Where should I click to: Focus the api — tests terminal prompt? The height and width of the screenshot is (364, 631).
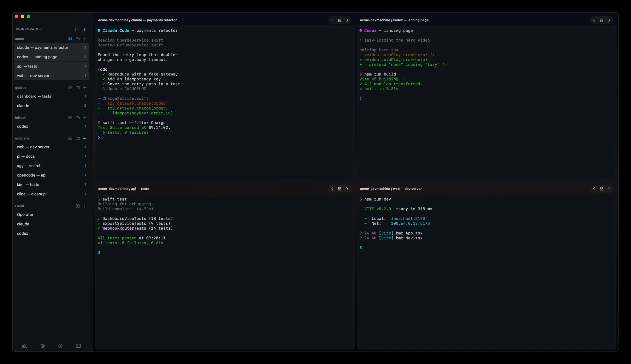pos(99,253)
